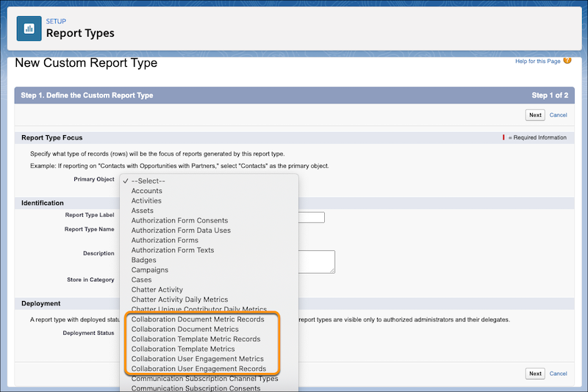The width and height of the screenshot is (588, 392).
Task: Pick Collaboration User Engagement Metrics
Action: (x=209, y=359)
